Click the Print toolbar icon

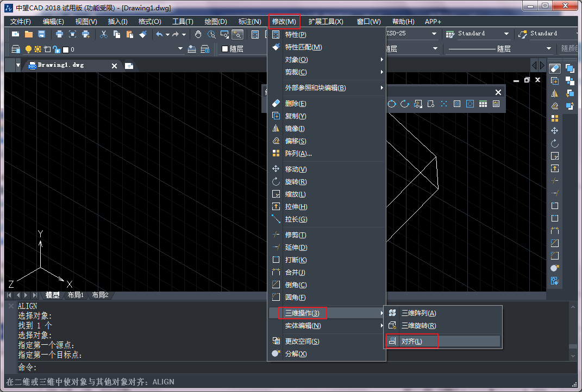(59, 34)
